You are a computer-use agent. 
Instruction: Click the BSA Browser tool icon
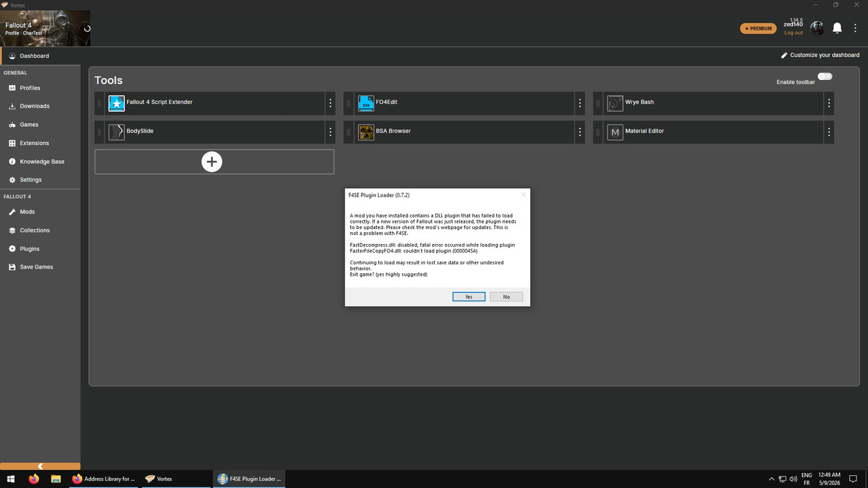[x=366, y=132]
